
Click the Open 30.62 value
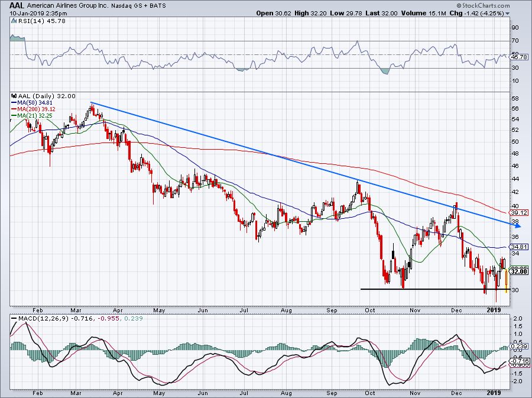coord(274,13)
